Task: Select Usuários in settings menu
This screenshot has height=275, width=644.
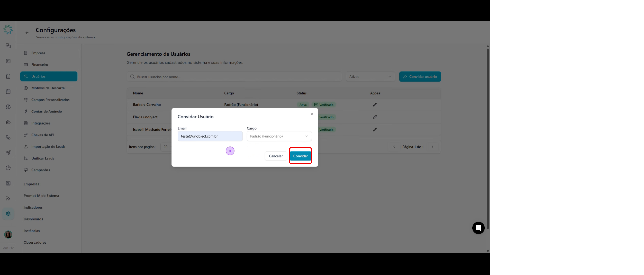Action: [x=49, y=76]
